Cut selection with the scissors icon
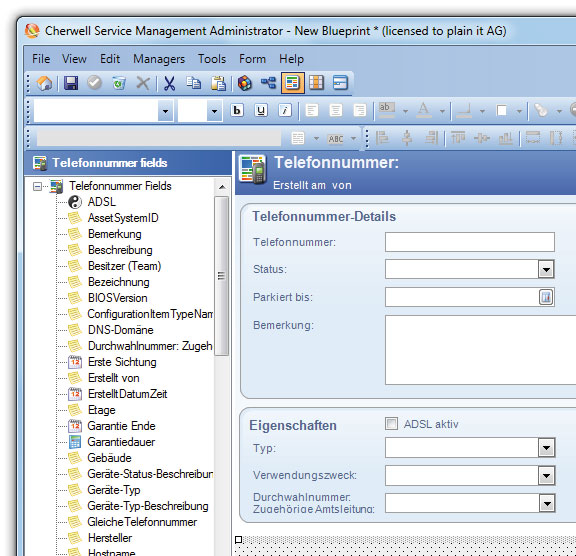The image size is (576, 556). 169,83
